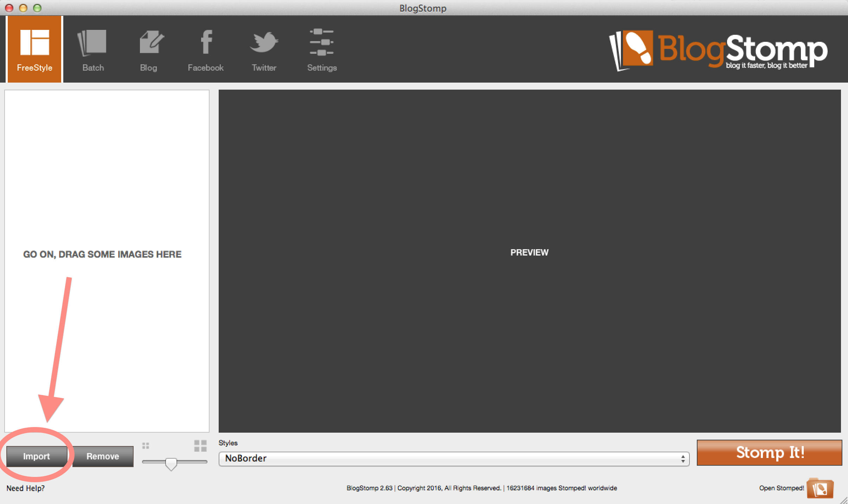Click the Open Stomped! label

[781, 488]
